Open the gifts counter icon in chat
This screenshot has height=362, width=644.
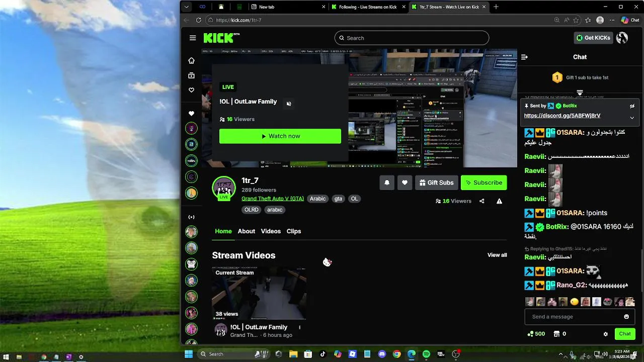[x=560, y=334]
